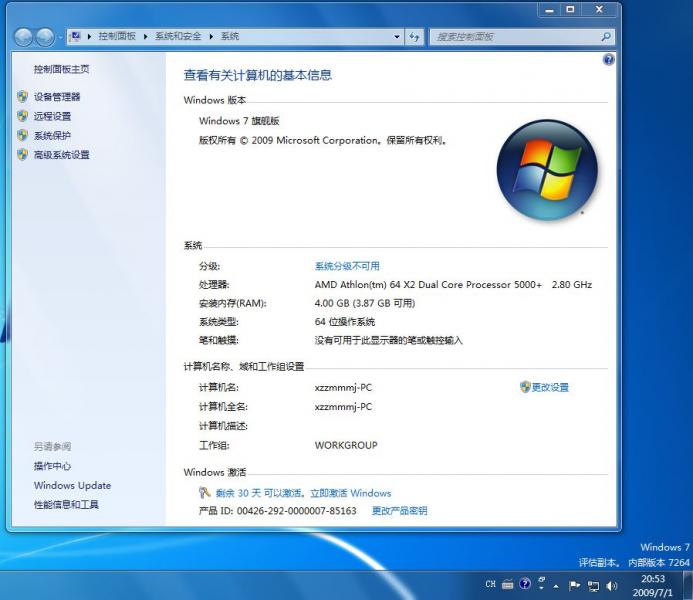This screenshot has height=600, width=693.
Task: Click the Windows logo image
Action: point(547,170)
